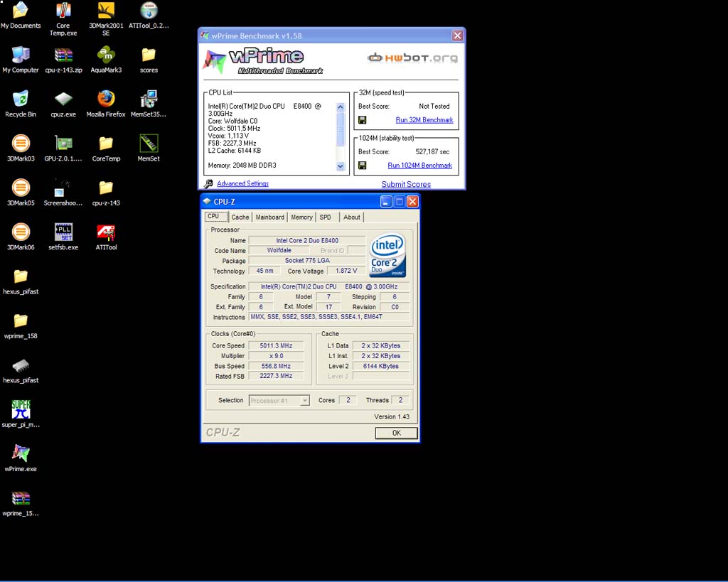728x582 pixels.
Task: Select the 527,187 sec best score text
Action: point(432,152)
